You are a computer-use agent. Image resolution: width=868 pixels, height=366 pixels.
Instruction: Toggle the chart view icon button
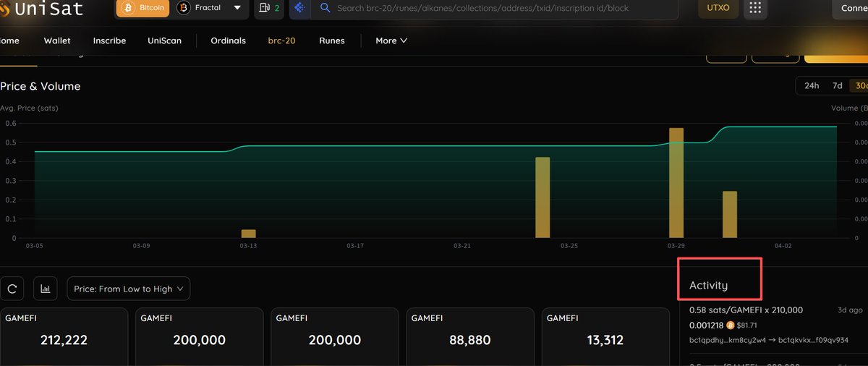[x=46, y=289]
